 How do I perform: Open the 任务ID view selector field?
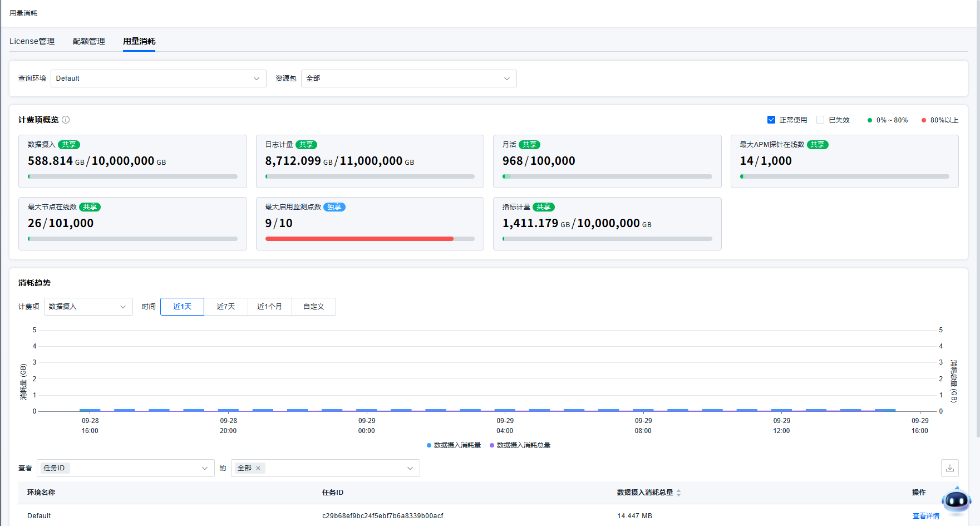(x=125, y=468)
